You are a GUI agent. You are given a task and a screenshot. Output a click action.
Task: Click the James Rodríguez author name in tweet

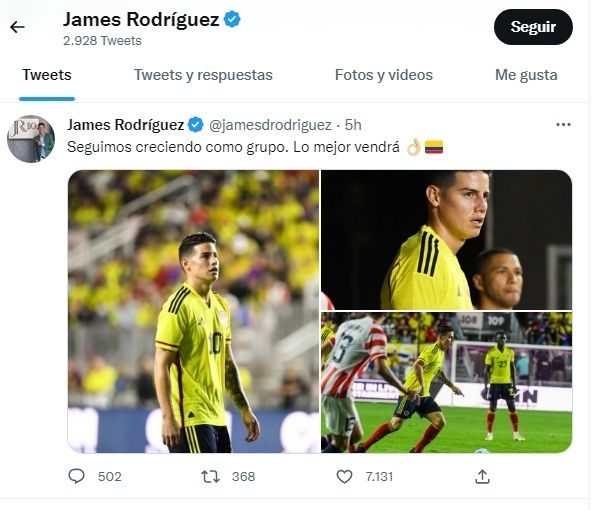click(125, 125)
